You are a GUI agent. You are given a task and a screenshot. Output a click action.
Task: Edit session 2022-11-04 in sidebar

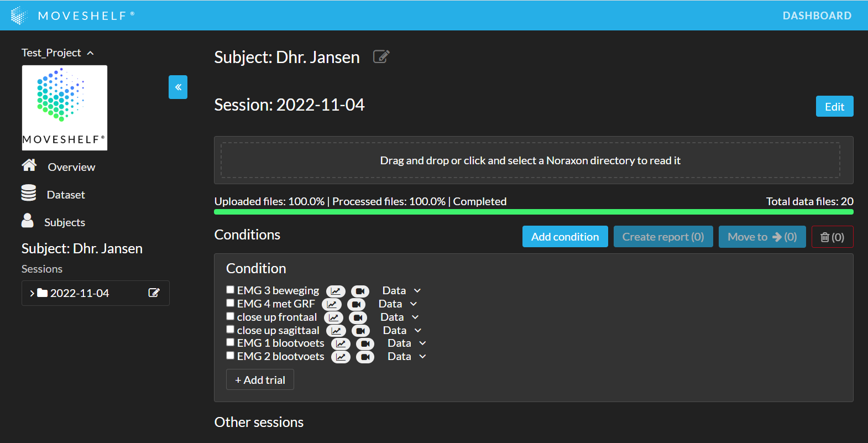click(x=154, y=293)
